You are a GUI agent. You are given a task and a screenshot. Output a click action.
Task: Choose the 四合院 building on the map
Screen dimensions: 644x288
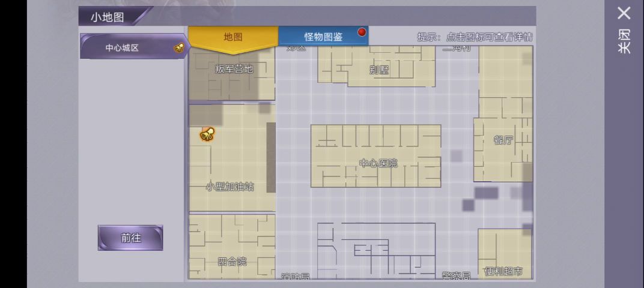click(232, 261)
